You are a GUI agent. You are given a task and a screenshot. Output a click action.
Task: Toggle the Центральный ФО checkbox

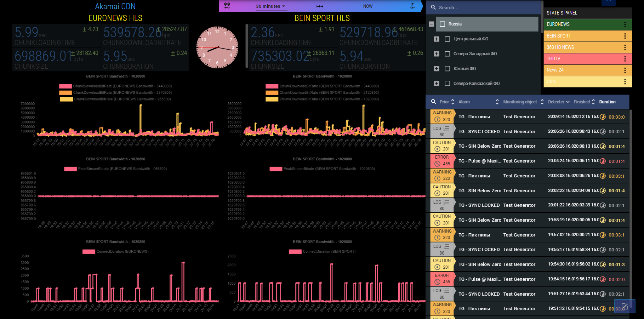pos(447,39)
